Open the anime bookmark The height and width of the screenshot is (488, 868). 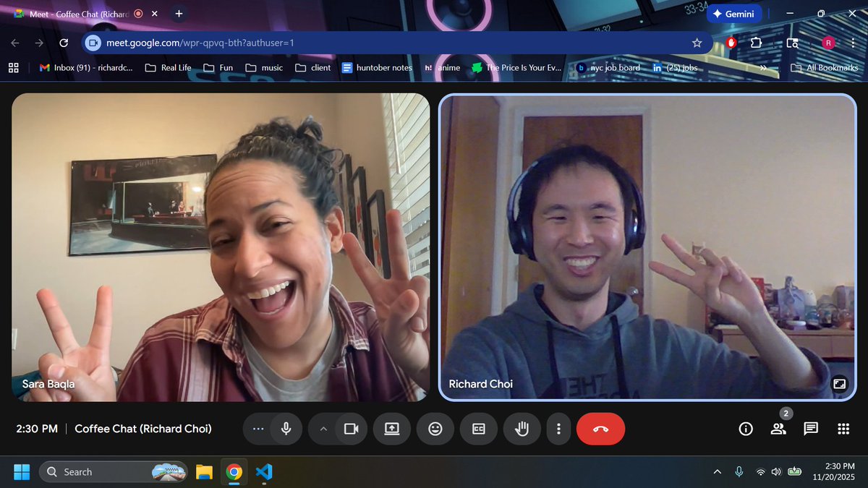point(442,67)
